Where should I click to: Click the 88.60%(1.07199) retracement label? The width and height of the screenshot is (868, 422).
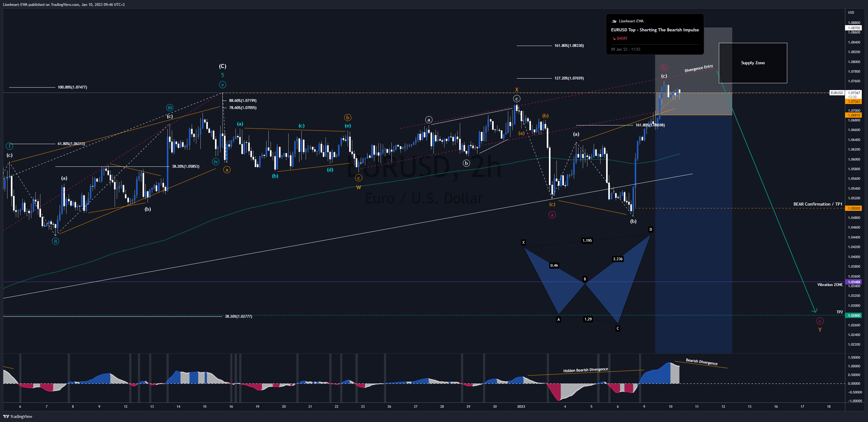243,100
